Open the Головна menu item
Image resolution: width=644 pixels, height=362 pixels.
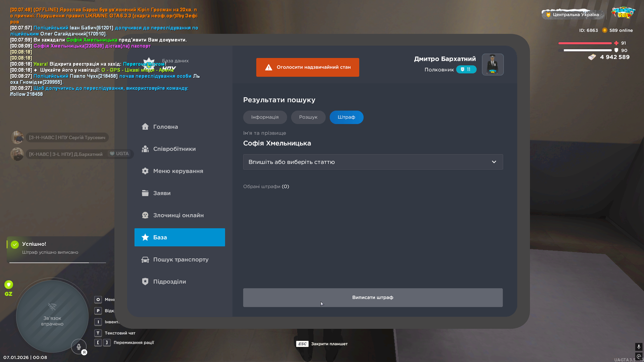coord(180,127)
